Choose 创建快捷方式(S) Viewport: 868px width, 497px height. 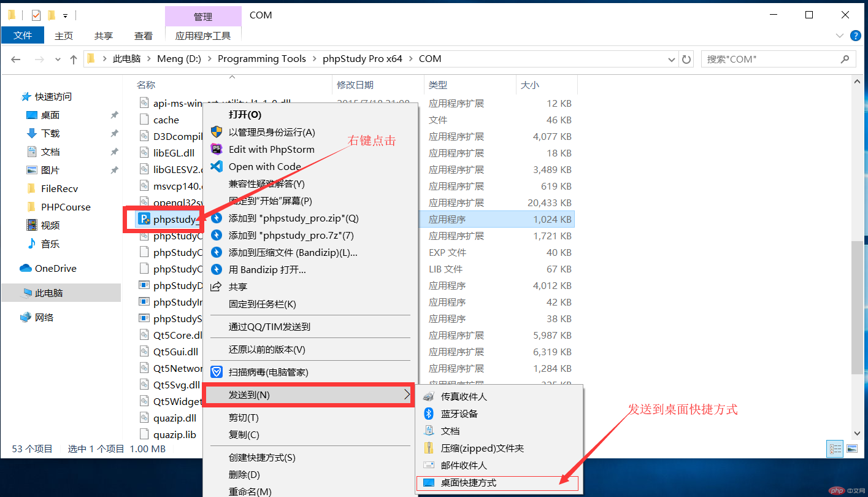point(310,457)
